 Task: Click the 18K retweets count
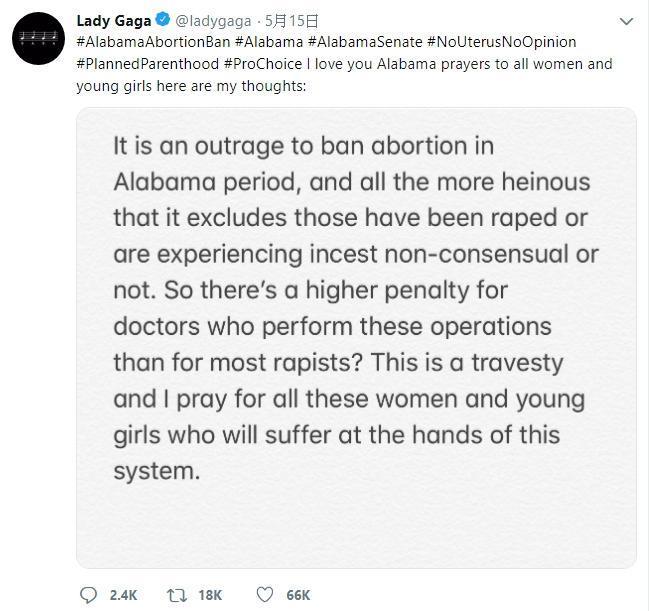click(210, 595)
